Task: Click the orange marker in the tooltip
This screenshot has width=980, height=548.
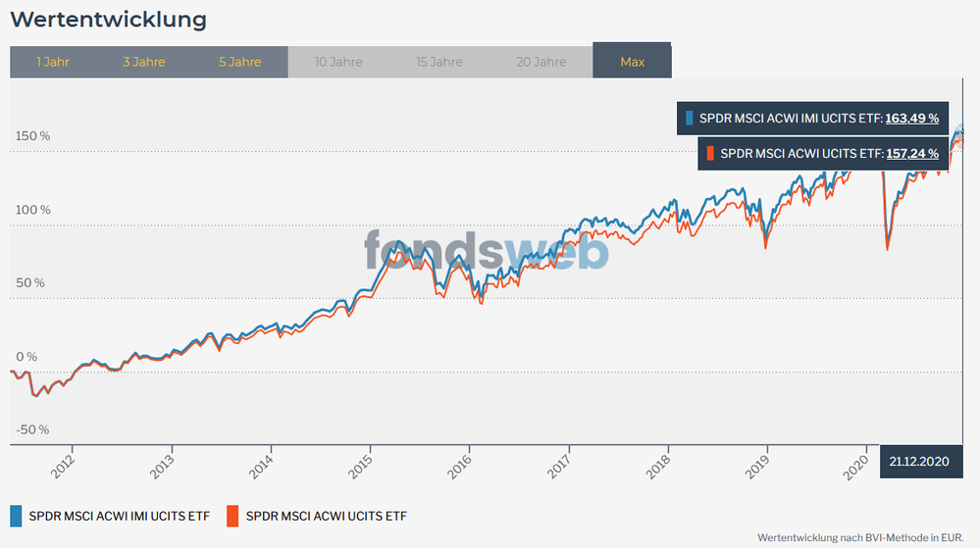Action: pos(710,154)
